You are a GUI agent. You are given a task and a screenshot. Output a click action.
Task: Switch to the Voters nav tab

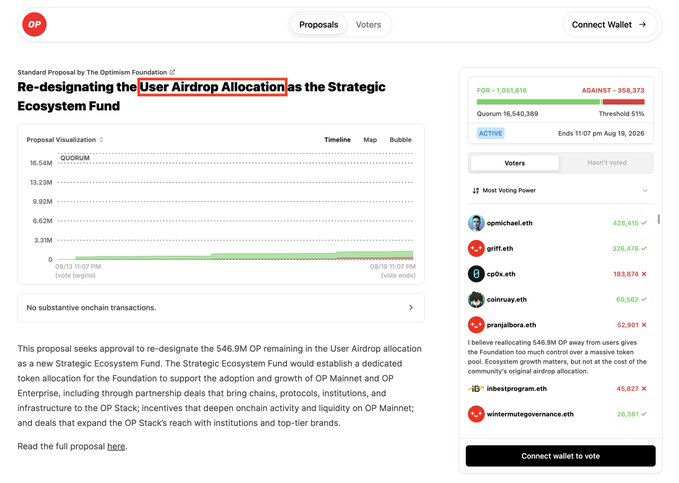(x=368, y=25)
